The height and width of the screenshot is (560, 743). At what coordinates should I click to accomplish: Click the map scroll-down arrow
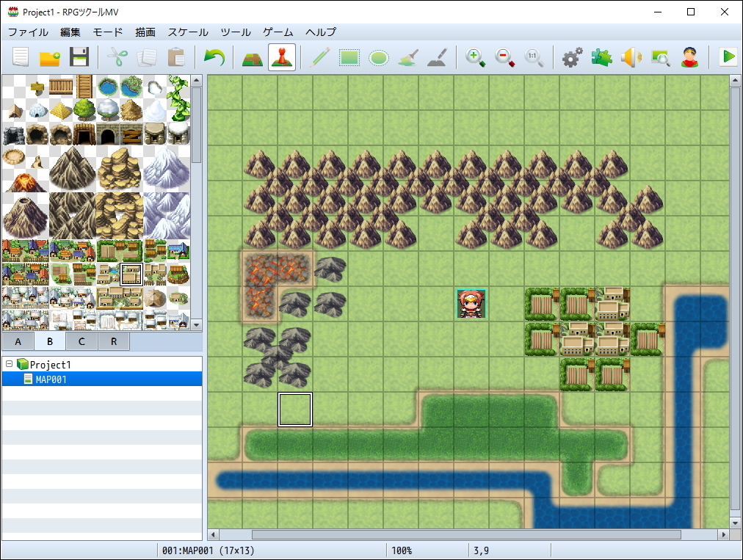coord(735,523)
